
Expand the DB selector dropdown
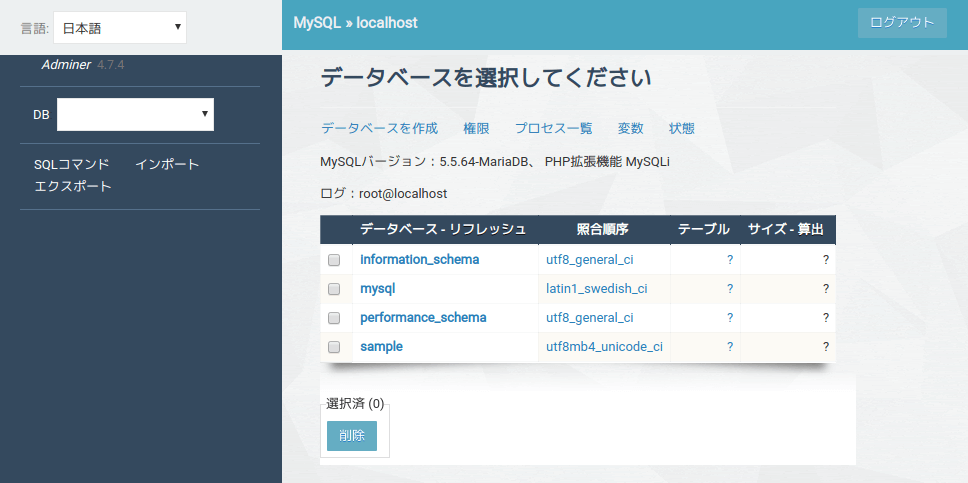pyautogui.click(x=135, y=114)
